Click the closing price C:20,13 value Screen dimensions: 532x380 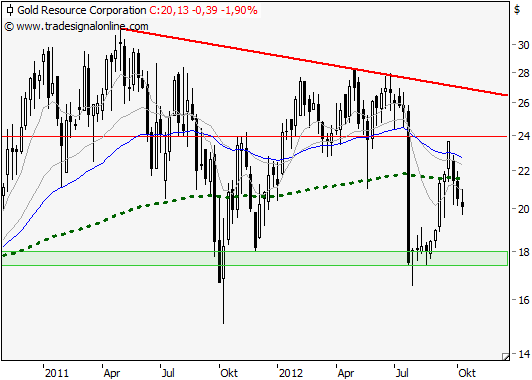click(x=169, y=10)
